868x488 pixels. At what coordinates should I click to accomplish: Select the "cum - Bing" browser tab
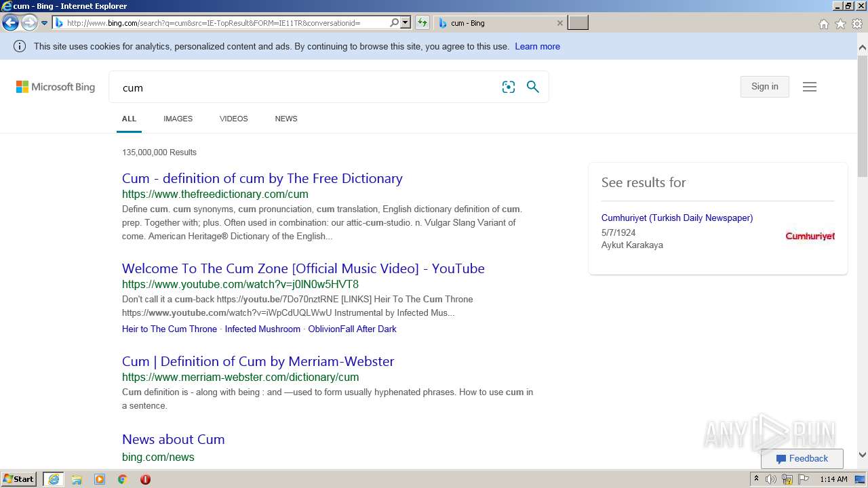point(500,23)
